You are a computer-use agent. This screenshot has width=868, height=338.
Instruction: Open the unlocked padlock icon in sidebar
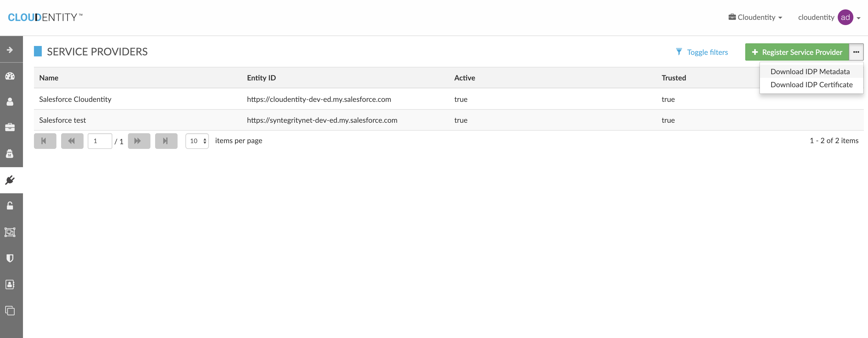10,206
